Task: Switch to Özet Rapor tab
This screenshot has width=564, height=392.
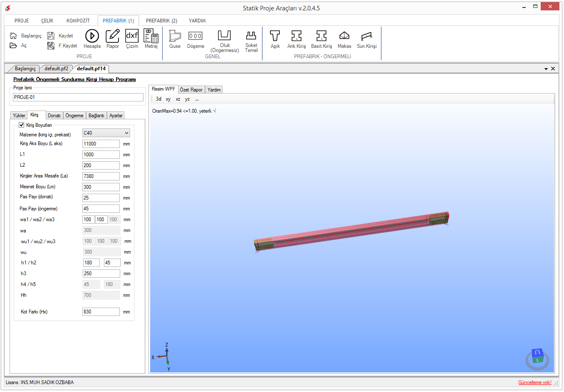Action: (191, 90)
